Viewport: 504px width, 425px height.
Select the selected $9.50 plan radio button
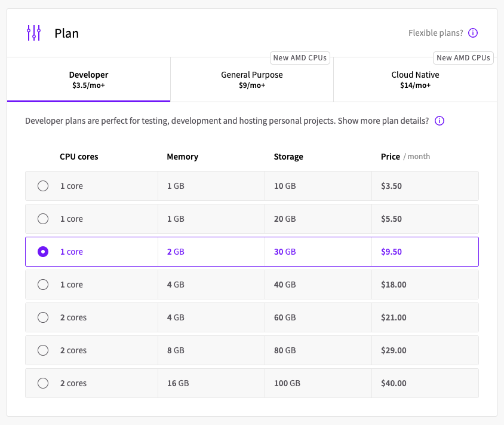coord(43,252)
